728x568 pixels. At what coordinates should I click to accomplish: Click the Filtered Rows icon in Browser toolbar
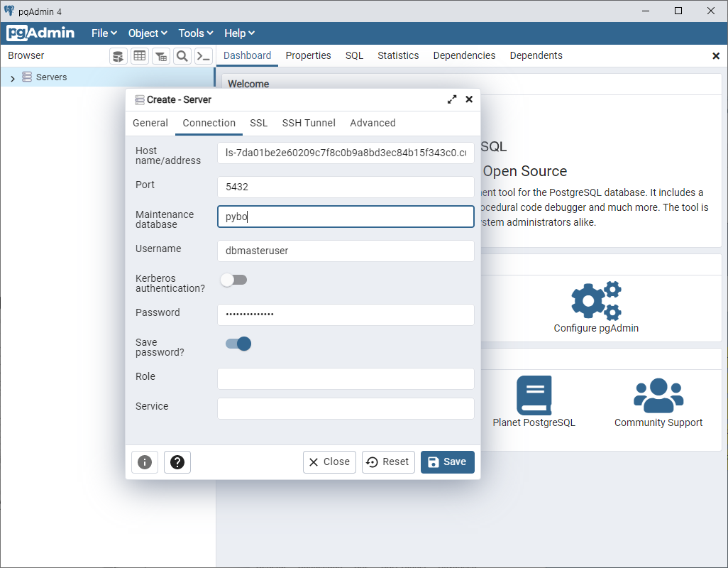coord(161,56)
